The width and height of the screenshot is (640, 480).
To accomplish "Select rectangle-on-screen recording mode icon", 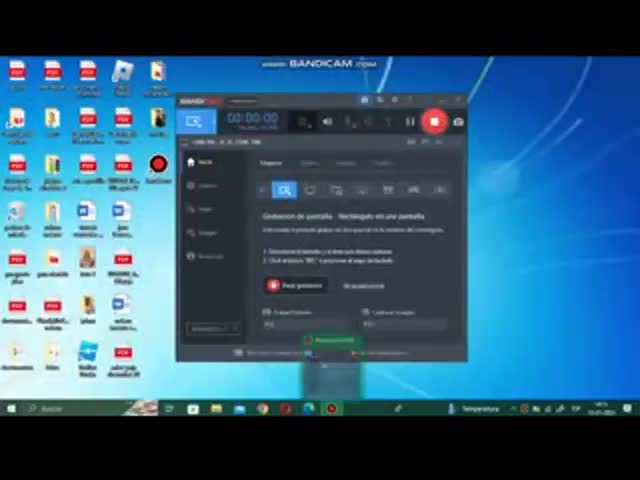I will point(285,190).
